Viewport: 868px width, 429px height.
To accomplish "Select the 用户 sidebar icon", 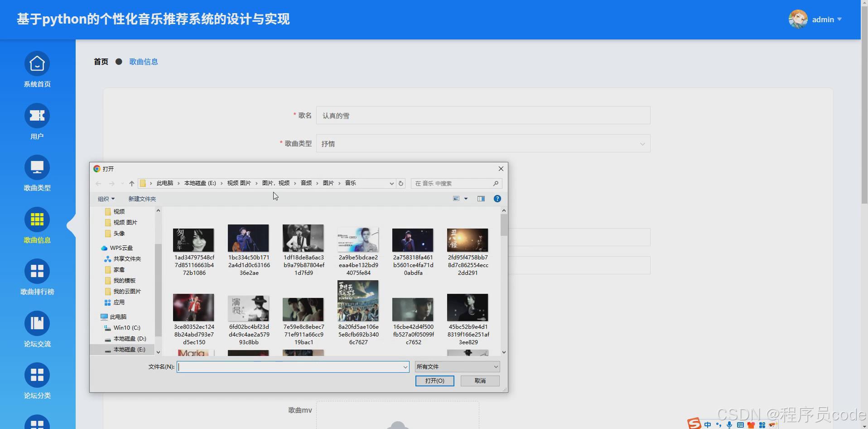I will tap(37, 115).
